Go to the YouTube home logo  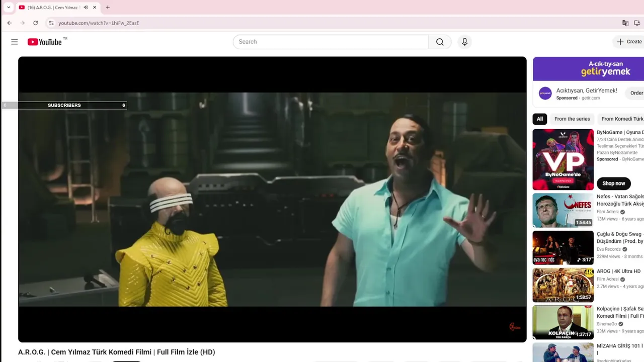[x=45, y=42]
